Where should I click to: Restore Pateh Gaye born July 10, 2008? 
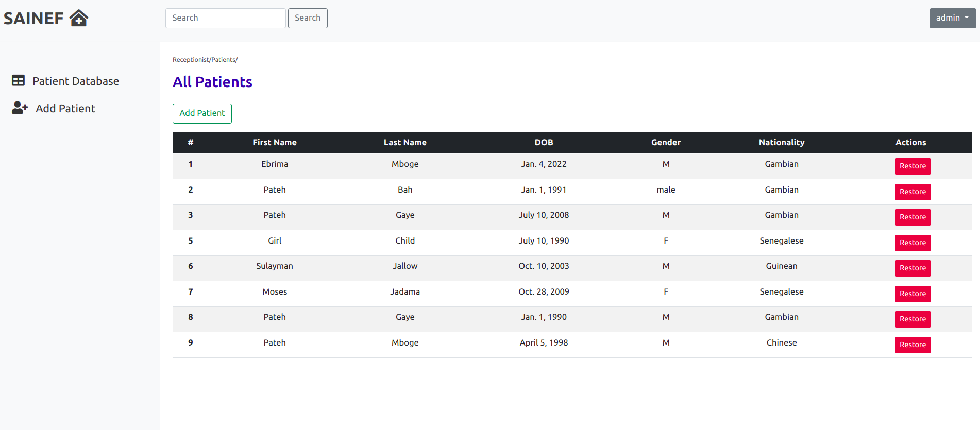913,217
